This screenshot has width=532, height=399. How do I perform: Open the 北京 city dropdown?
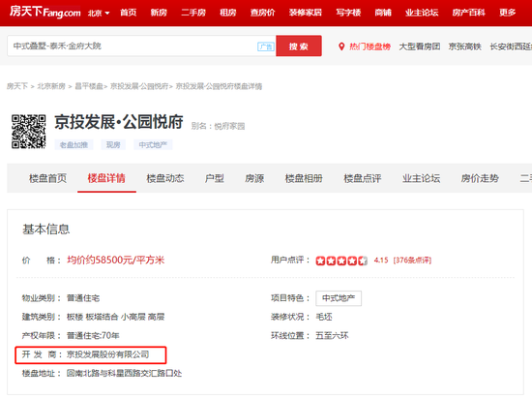tap(99, 13)
